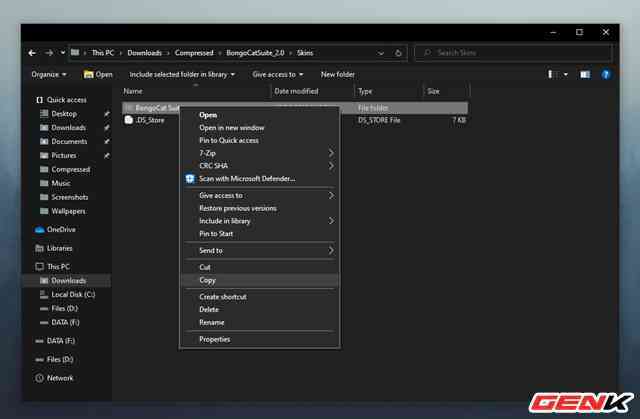Focus the Search Skins field

513,53
